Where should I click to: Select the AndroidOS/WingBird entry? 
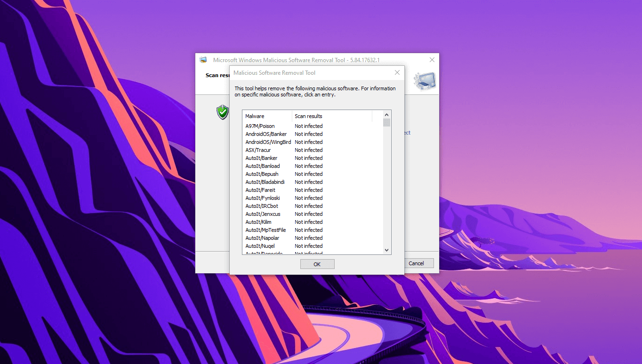(x=268, y=142)
